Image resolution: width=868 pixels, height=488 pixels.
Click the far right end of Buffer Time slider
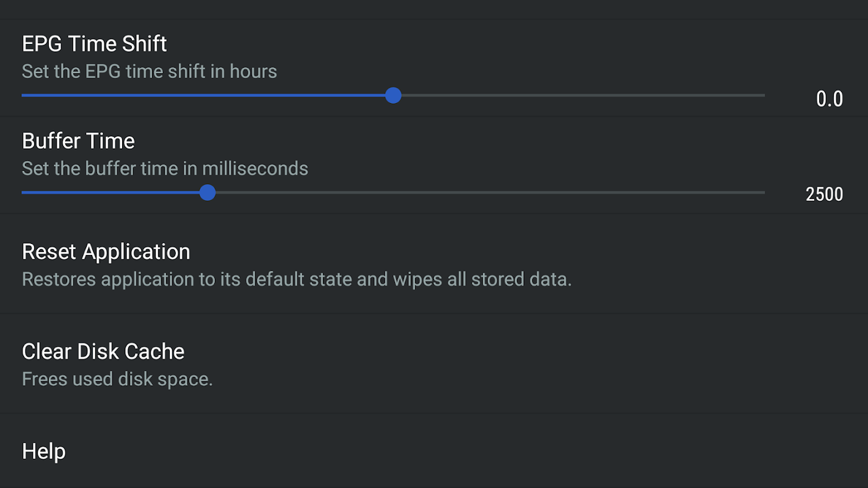point(763,193)
